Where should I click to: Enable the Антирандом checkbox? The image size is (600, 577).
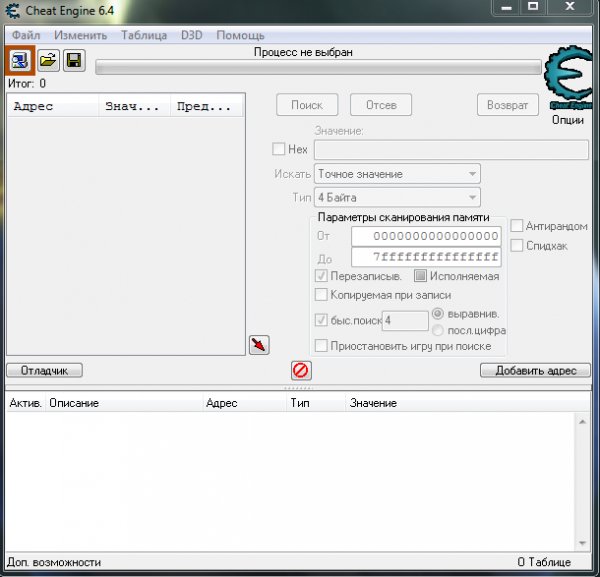tap(517, 226)
